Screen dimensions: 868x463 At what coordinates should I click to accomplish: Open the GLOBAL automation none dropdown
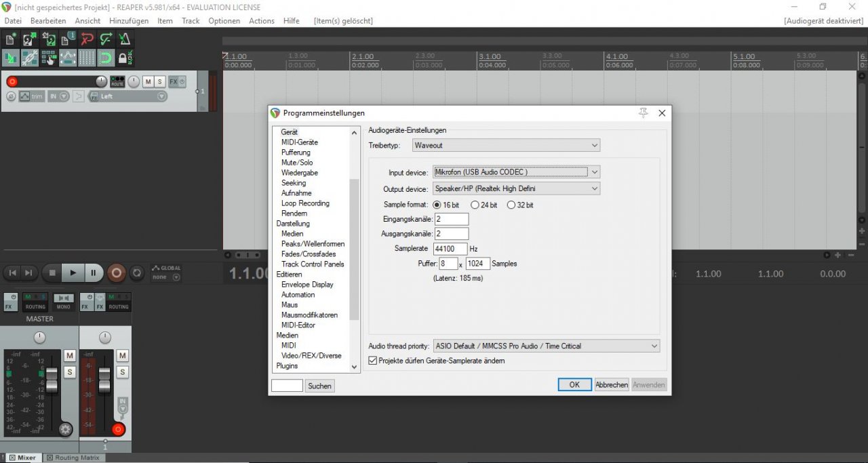coord(166,277)
